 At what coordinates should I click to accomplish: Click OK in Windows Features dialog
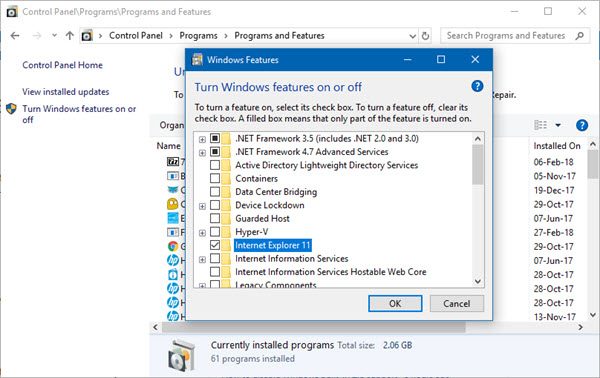(x=395, y=303)
